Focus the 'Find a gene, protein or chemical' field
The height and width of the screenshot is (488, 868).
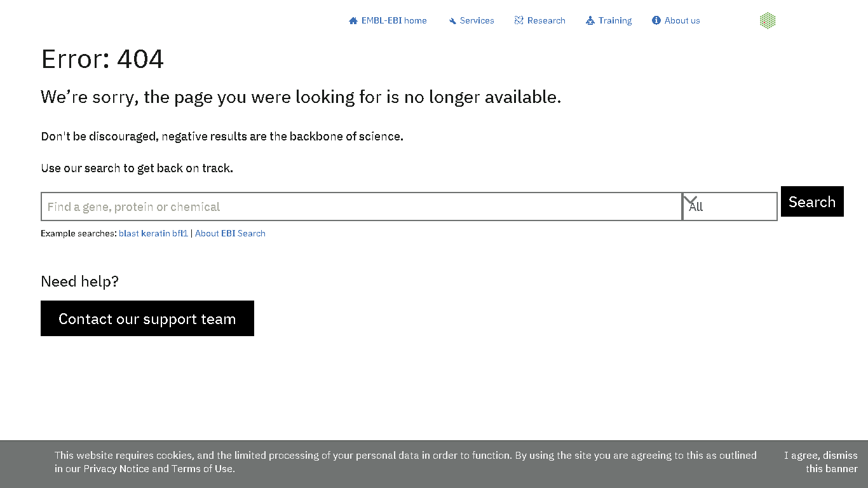(361, 207)
